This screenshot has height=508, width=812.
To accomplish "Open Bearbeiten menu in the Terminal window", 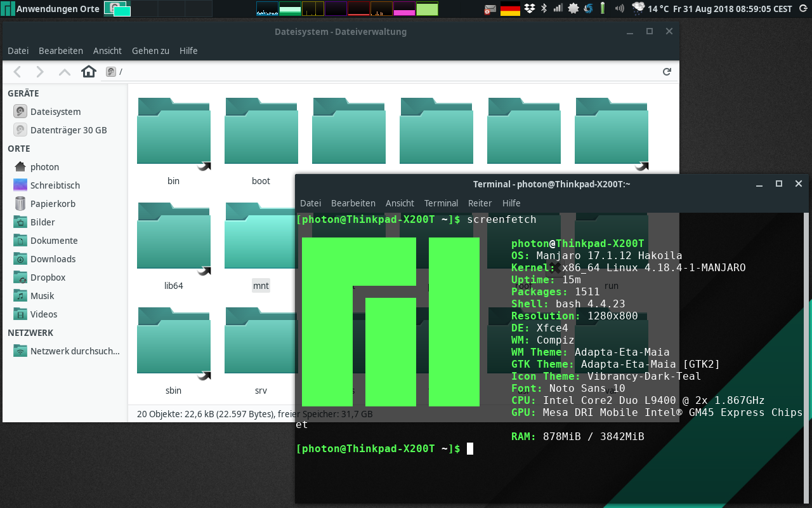I will (353, 203).
